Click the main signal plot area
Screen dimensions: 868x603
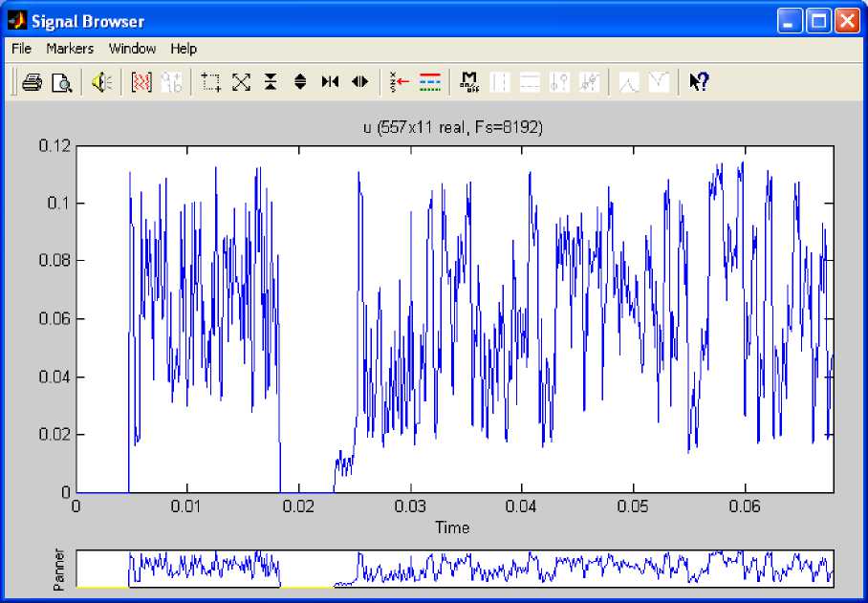(x=454, y=320)
